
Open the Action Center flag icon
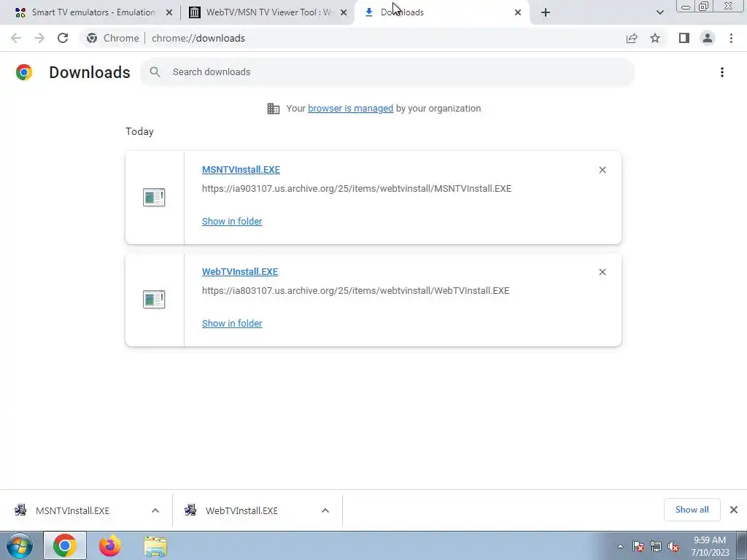638,547
